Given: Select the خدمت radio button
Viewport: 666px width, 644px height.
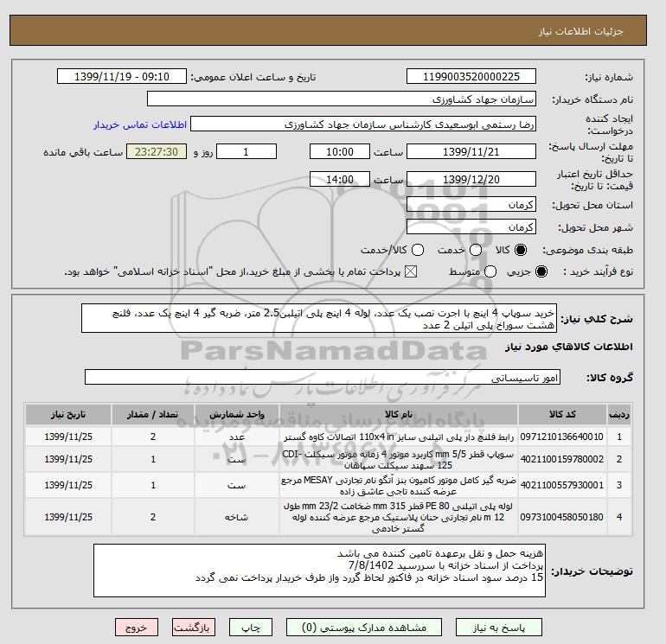Looking at the screenshot, I should point(476,250).
